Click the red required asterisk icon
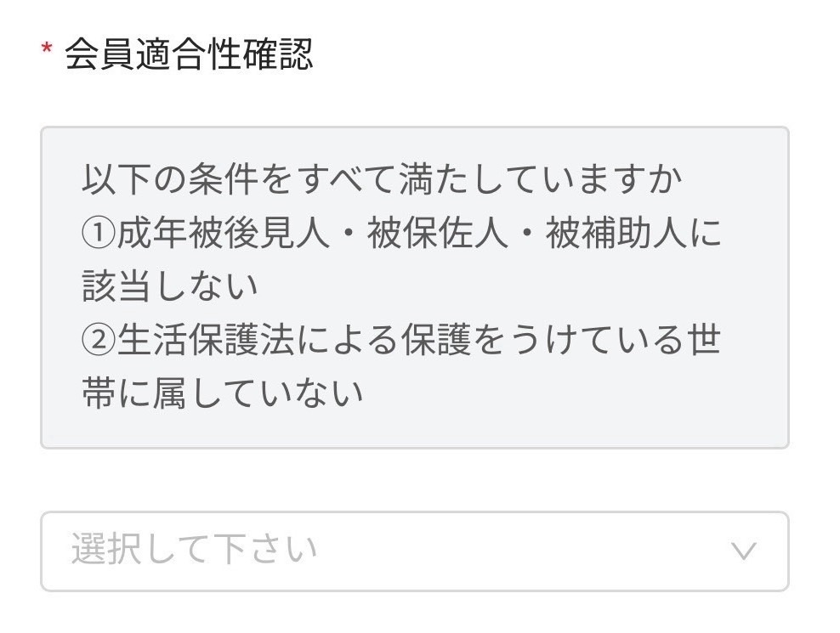Viewport: 840px width, 633px height. pyautogui.click(x=47, y=50)
